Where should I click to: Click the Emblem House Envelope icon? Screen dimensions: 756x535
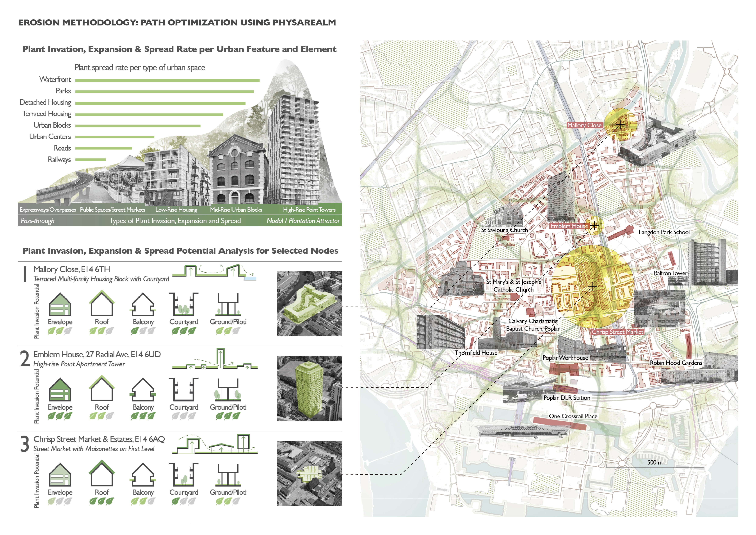(x=60, y=389)
